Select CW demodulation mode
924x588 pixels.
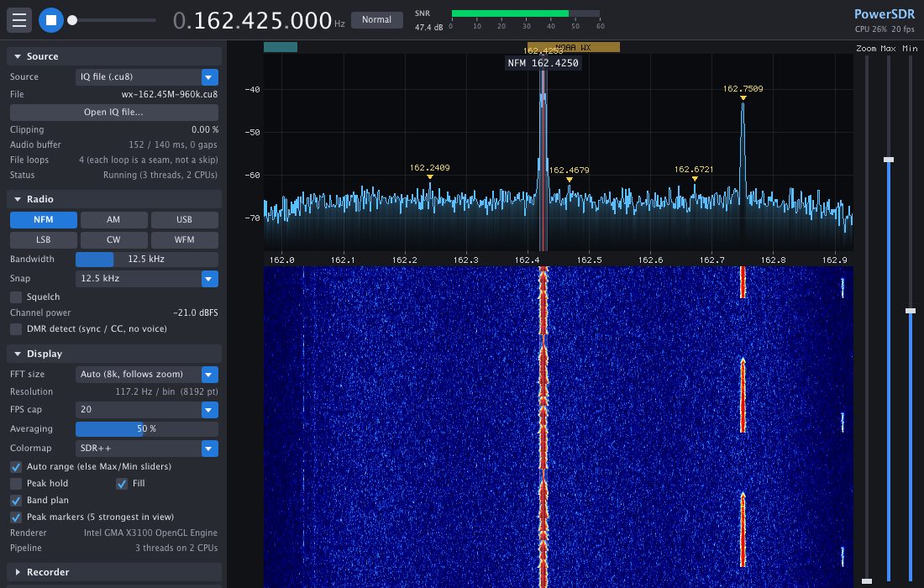[113, 239]
